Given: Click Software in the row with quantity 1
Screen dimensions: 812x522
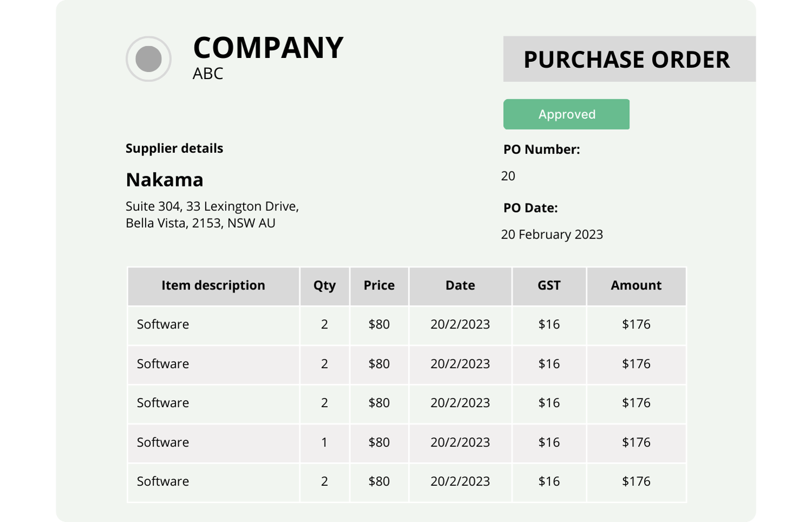Looking at the screenshot, I should click(x=163, y=442).
